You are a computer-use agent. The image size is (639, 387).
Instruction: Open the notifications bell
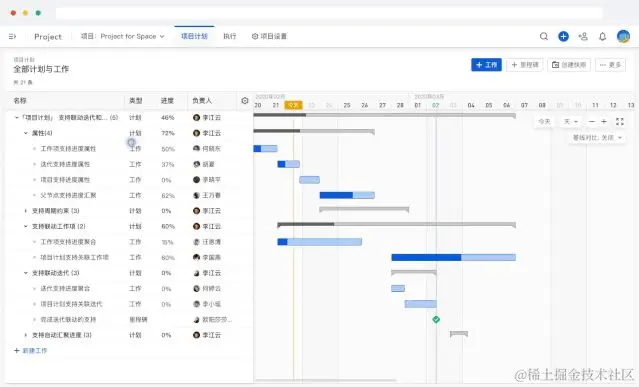click(602, 36)
